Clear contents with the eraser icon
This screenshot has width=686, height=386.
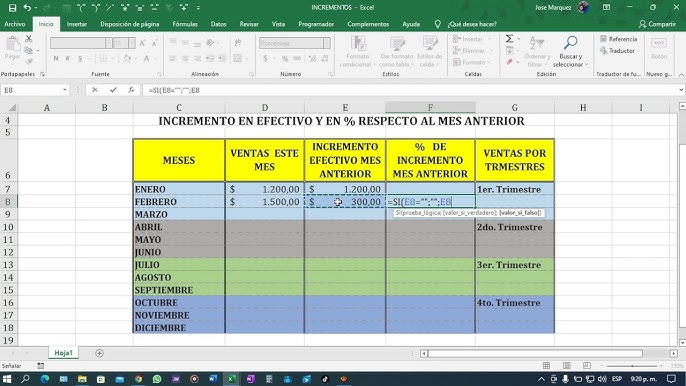(509, 62)
